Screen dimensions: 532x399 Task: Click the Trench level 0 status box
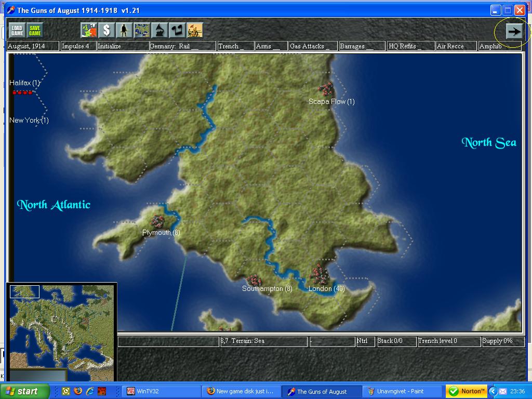tap(449, 341)
